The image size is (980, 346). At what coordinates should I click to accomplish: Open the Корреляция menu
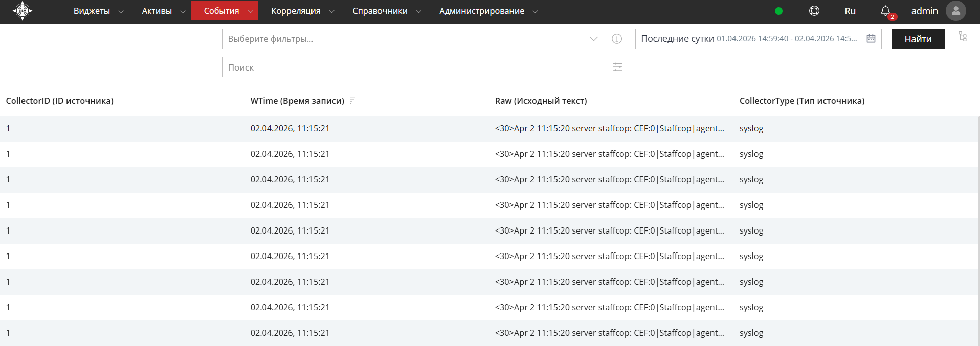pos(302,11)
